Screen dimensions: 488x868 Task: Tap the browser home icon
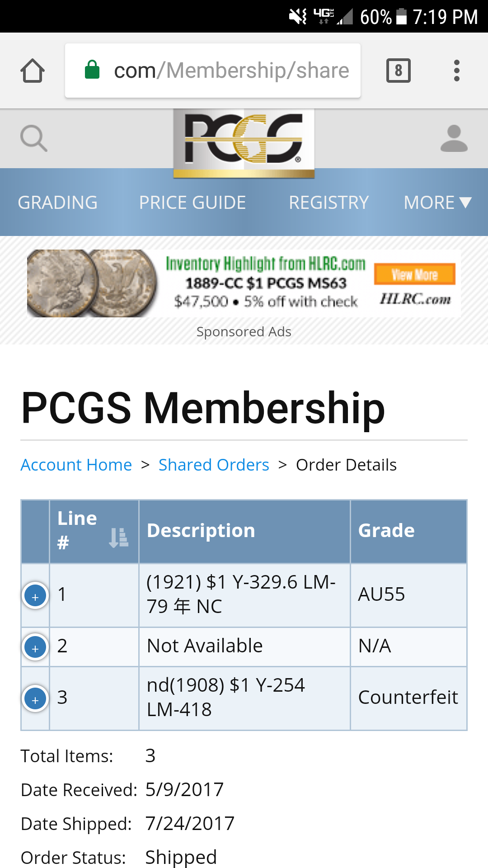click(x=33, y=71)
